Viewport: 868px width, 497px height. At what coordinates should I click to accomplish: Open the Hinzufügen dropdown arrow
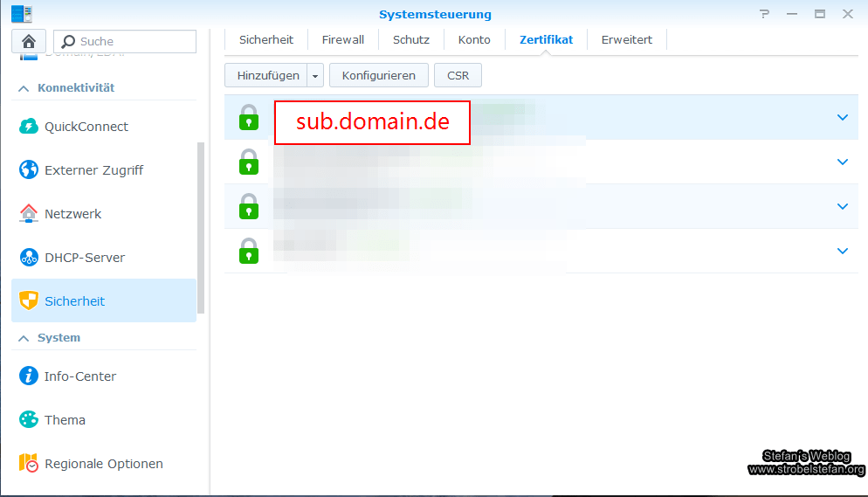315,75
